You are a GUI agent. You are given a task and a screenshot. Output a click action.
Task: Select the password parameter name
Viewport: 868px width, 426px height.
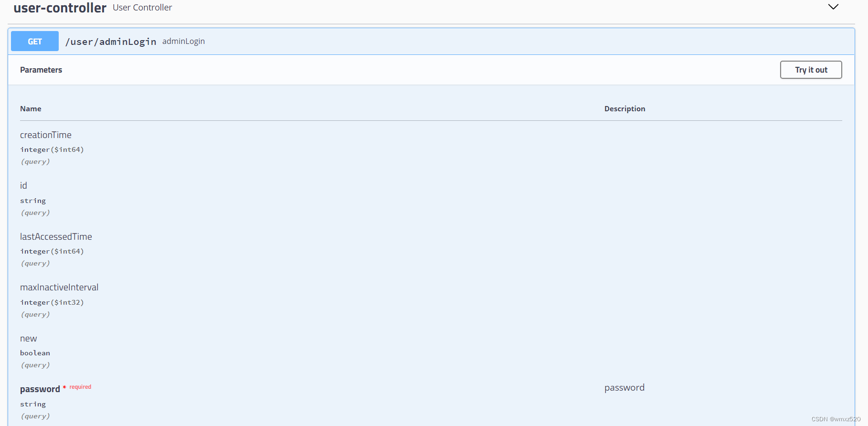40,389
